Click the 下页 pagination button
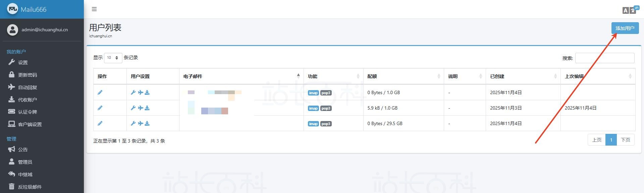Viewport: 644px width, 193px height. click(x=625, y=140)
